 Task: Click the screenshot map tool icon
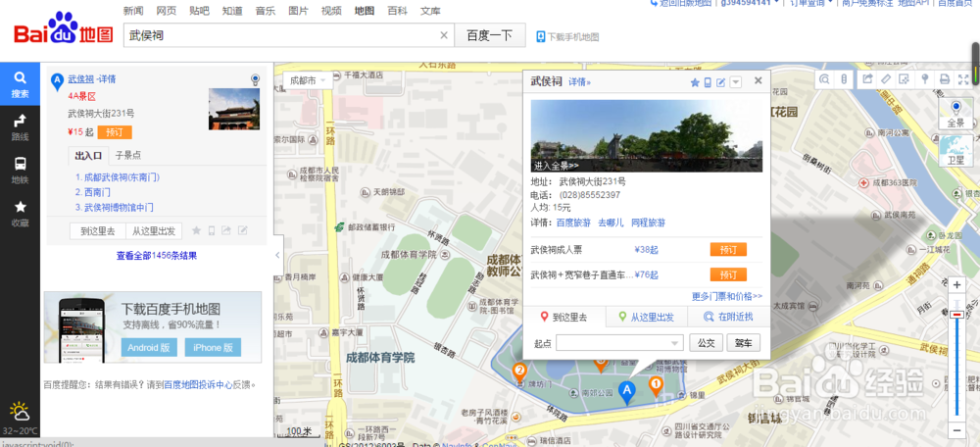[904, 78]
